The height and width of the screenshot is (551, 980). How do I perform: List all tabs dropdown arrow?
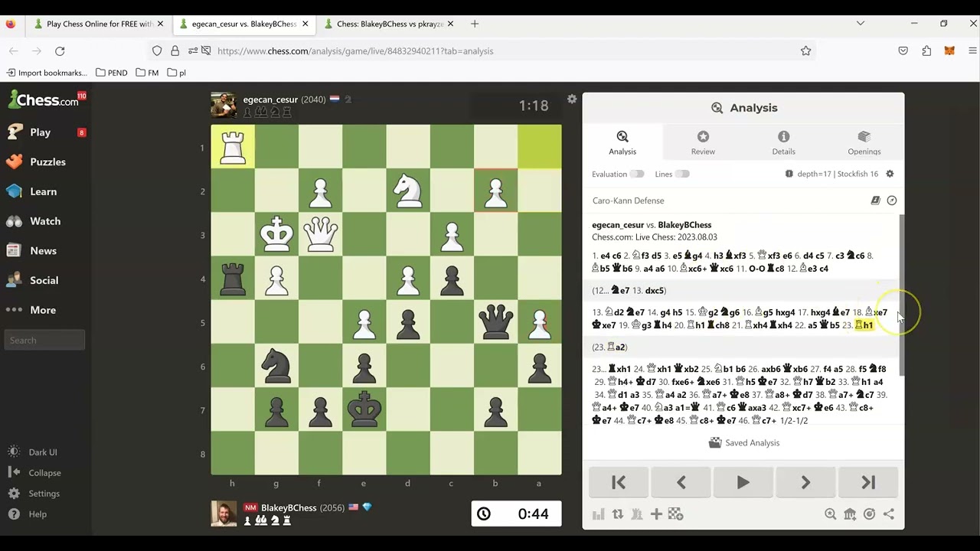click(x=861, y=24)
